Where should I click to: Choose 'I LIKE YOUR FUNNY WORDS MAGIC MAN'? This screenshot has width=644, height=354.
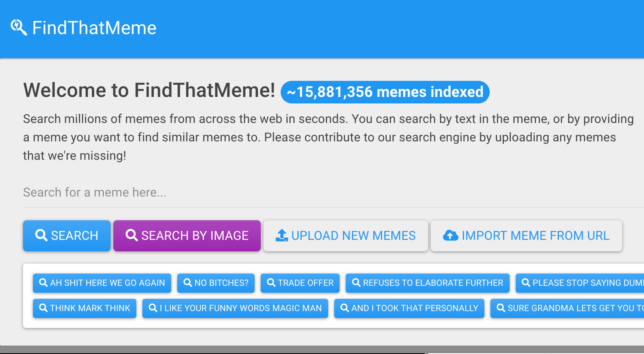pos(235,308)
